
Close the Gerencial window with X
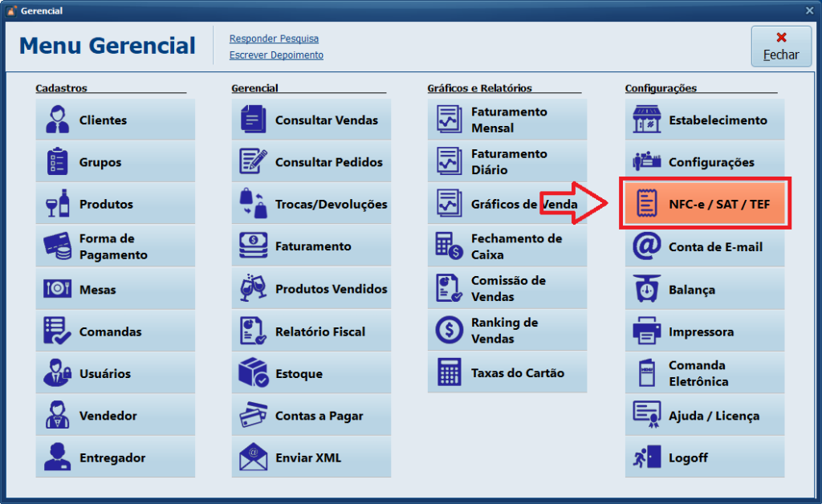[x=809, y=10]
